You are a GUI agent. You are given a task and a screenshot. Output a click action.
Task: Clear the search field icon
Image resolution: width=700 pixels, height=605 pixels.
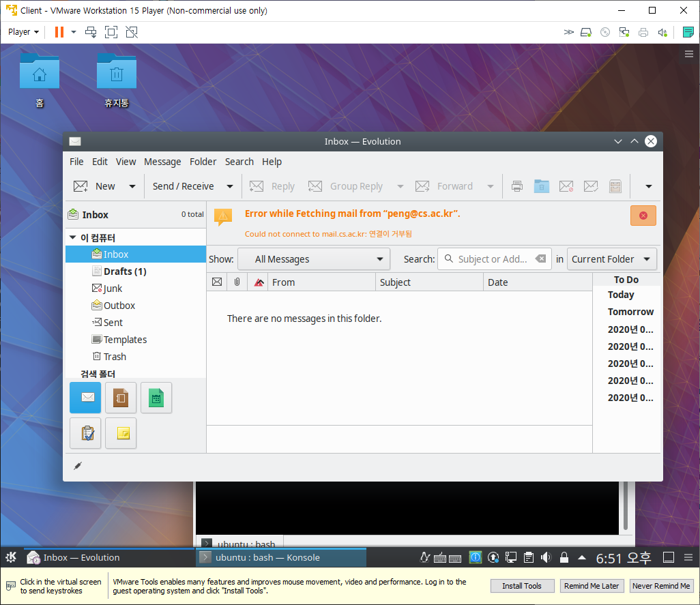coord(540,259)
